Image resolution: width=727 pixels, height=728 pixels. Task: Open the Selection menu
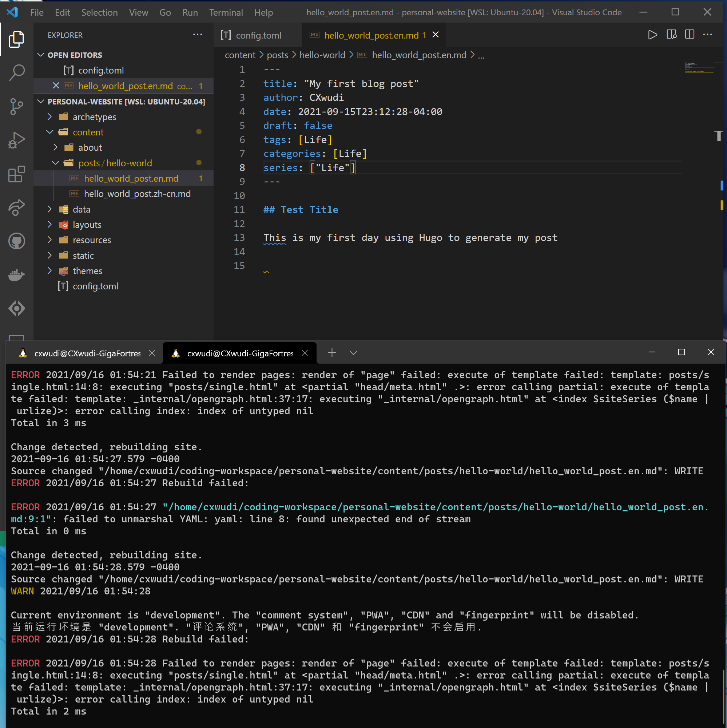coord(99,12)
